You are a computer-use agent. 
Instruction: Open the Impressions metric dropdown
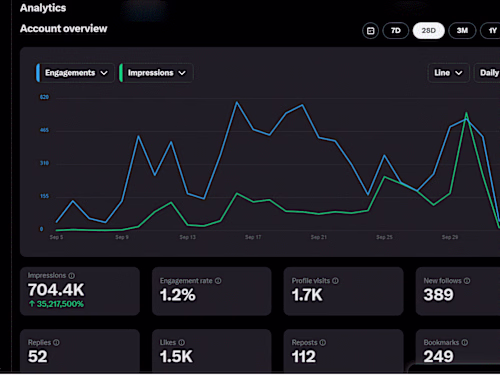(x=156, y=73)
